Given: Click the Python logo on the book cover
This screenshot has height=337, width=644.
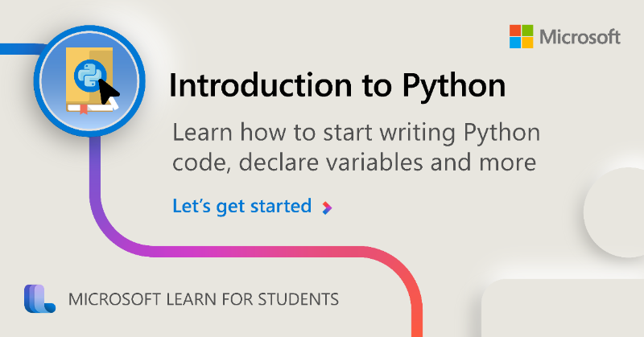Looking at the screenshot, I should [x=89, y=76].
